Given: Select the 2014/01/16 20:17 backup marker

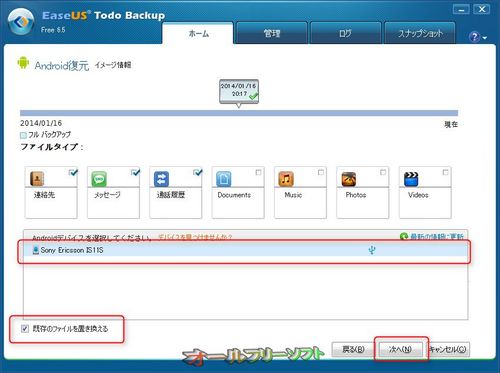Looking at the screenshot, I should tap(239, 91).
